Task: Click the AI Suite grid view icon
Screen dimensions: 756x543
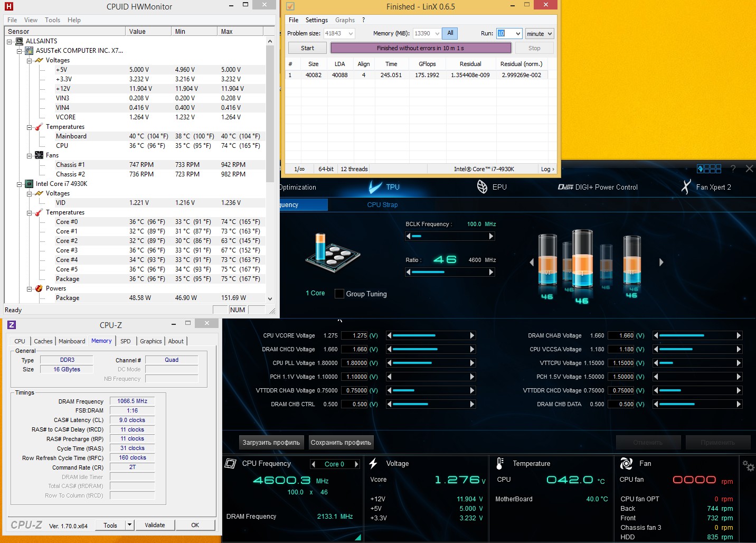Action: (709, 168)
